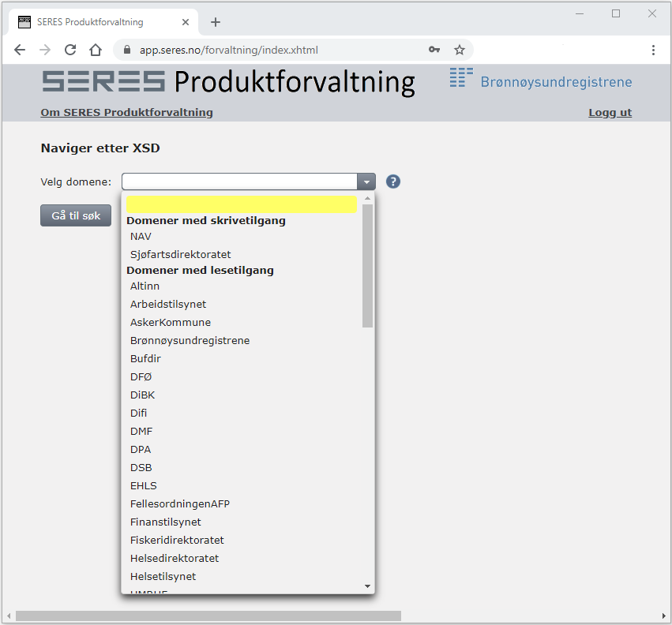Click the list scroll down arrow
The image size is (672, 625).
coord(367,586)
